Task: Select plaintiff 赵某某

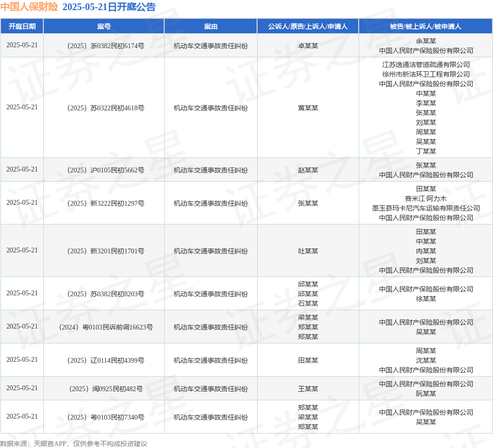Action: tap(308, 170)
